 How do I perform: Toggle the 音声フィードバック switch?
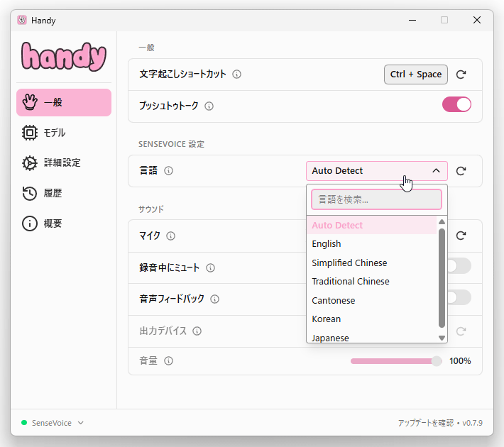coord(459,297)
